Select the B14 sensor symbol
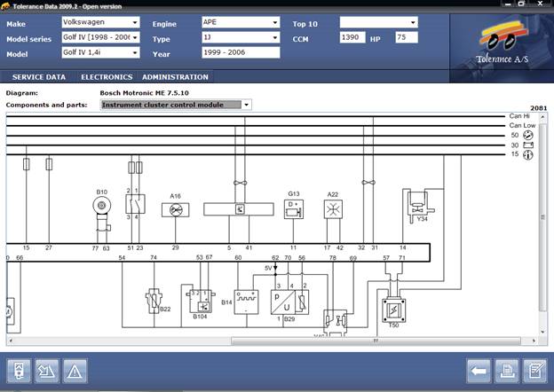554x392 pixels. click(246, 302)
